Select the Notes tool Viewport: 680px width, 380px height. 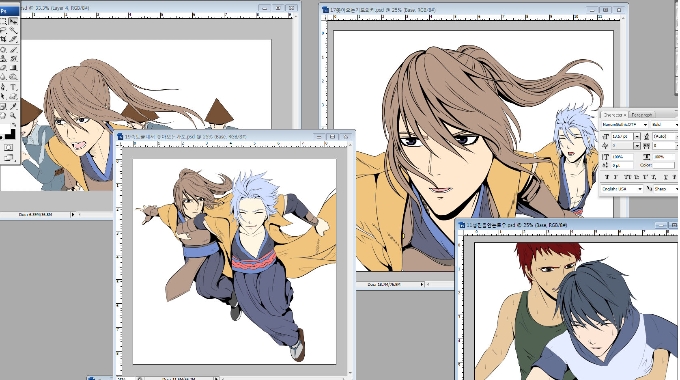pyautogui.click(x=3, y=106)
